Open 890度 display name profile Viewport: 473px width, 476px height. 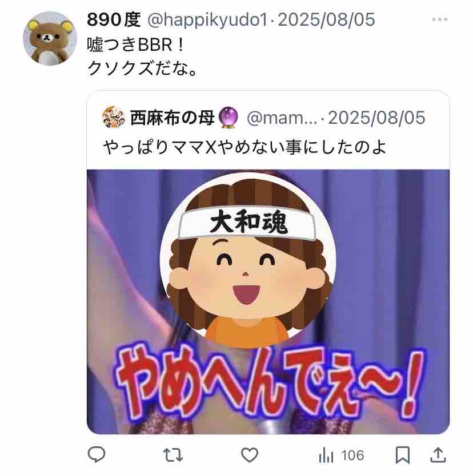(x=114, y=19)
